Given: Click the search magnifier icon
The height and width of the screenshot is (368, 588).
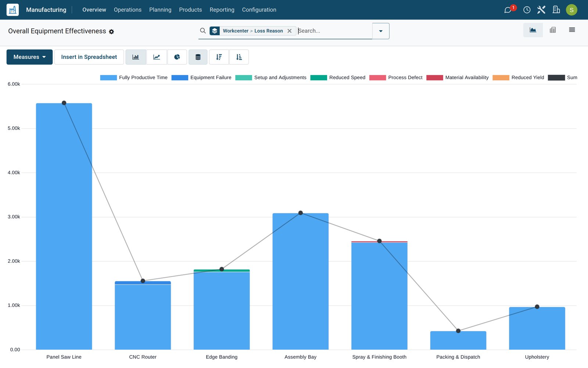Looking at the screenshot, I should tap(203, 31).
